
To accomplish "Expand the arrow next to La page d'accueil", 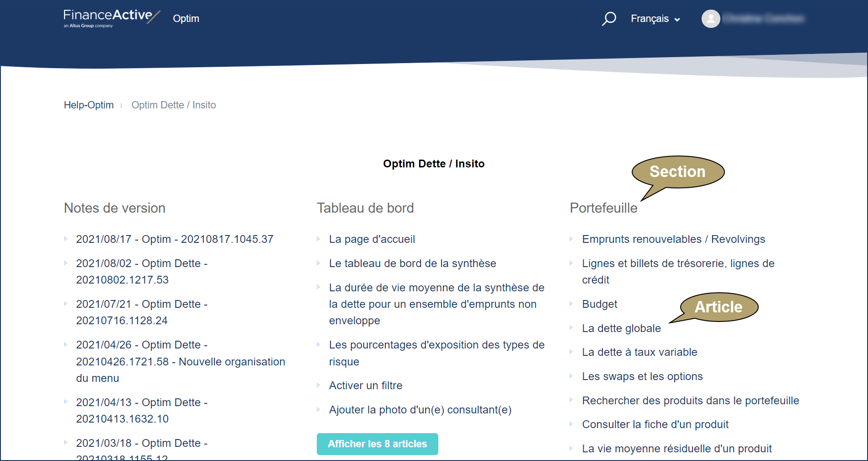I will pos(319,239).
